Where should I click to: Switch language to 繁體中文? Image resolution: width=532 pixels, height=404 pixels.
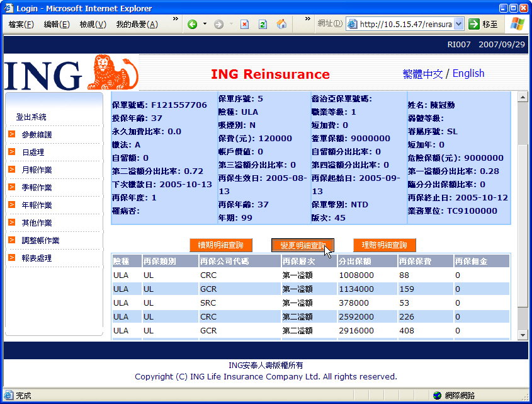click(422, 74)
